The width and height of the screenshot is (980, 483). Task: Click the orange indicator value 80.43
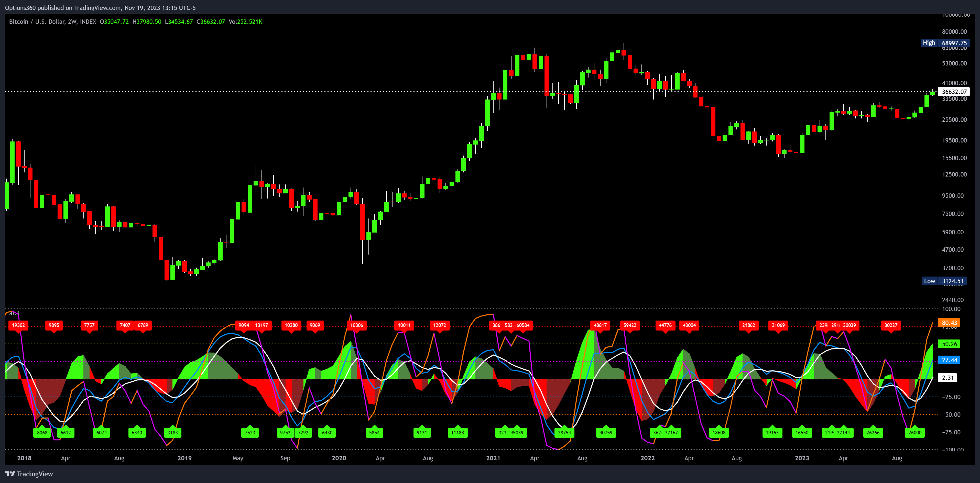coord(949,323)
